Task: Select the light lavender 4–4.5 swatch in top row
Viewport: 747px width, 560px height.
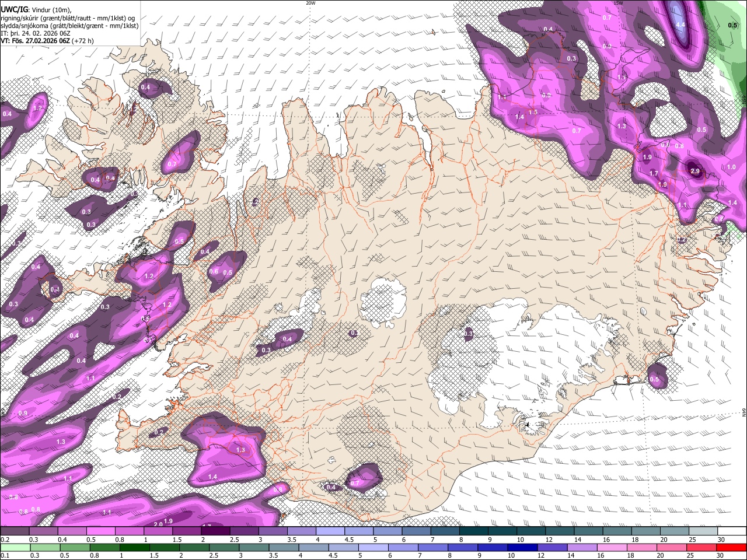Action: (x=330, y=531)
